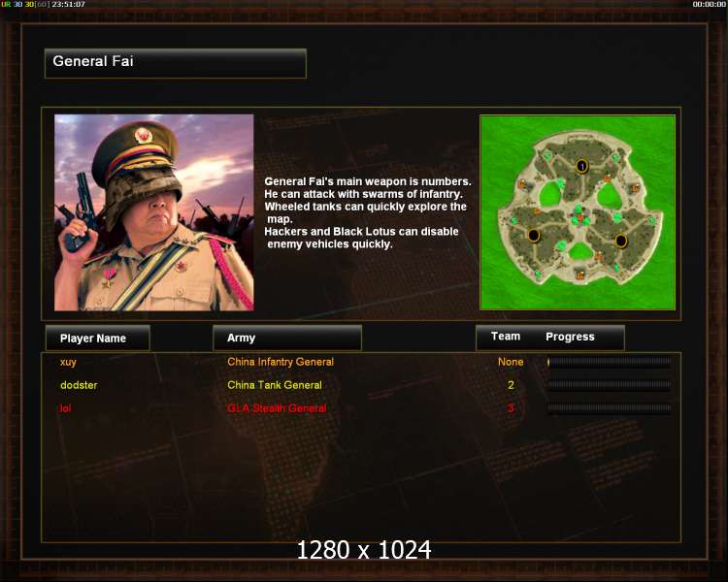Click lol's loading progress bar

[609, 408]
